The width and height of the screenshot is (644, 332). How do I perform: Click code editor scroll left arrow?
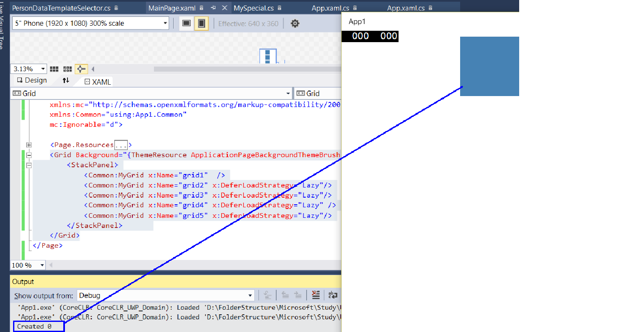(x=51, y=265)
